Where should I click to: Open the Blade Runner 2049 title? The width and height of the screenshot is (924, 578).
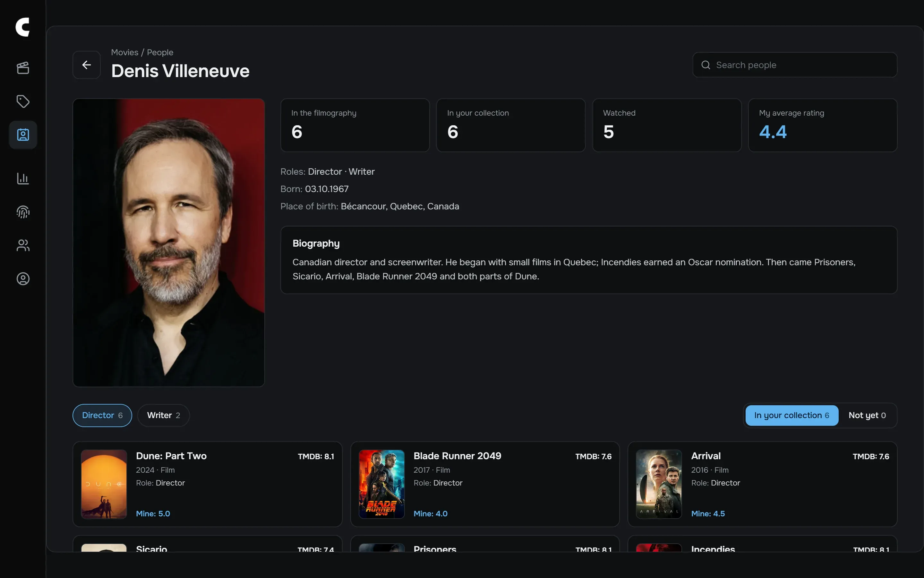(457, 456)
